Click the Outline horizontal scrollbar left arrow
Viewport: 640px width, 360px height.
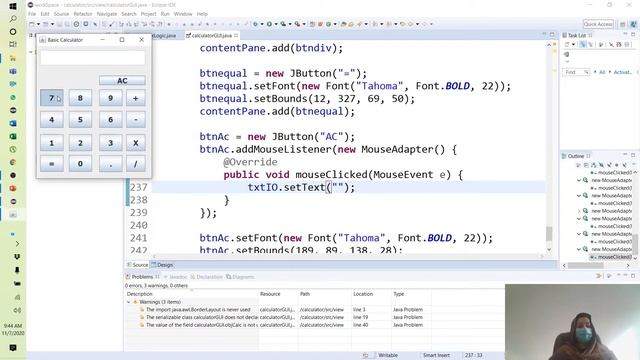point(564,266)
